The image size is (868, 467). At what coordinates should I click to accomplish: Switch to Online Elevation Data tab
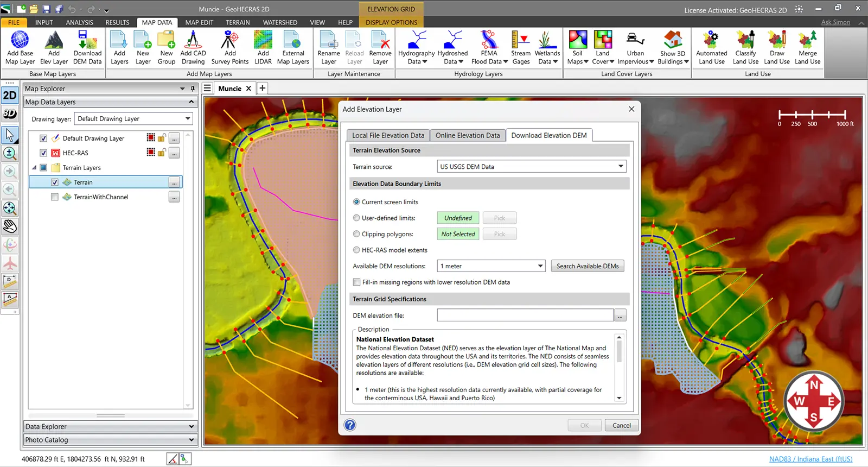[x=467, y=135]
